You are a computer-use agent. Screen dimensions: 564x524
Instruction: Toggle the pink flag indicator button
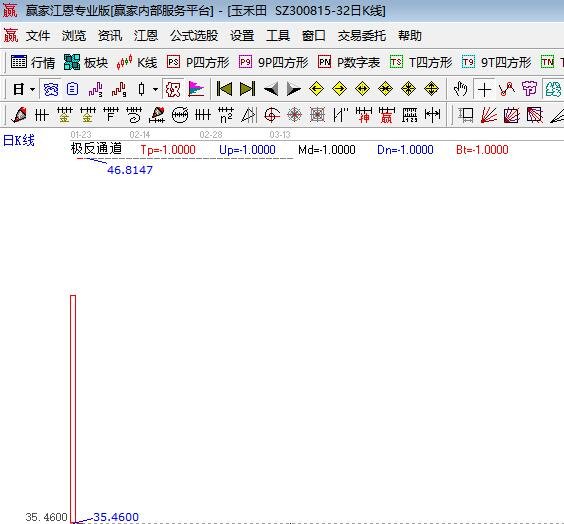(196, 89)
